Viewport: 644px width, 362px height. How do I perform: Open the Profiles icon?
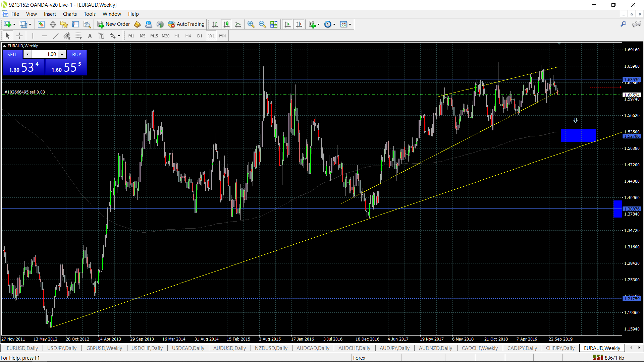(x=23, y=24)
